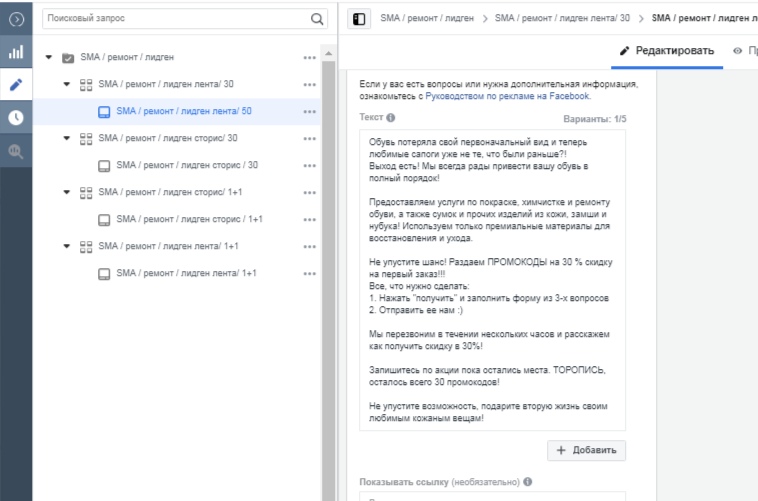This screenshot has width=758, height=501.
Task: Open the magnifier inspect icon in sidebar
Action: click(x=16, y=151)
